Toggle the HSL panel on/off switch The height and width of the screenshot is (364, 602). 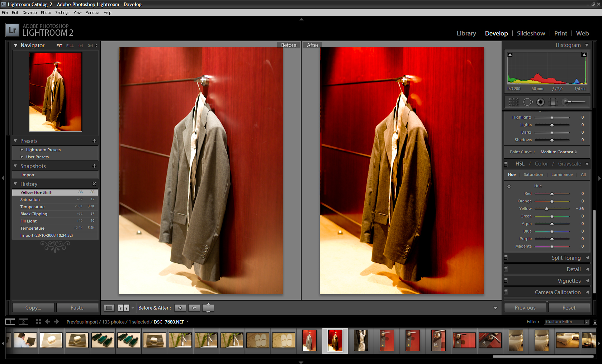pyautogui.click(x=506, y=164)
